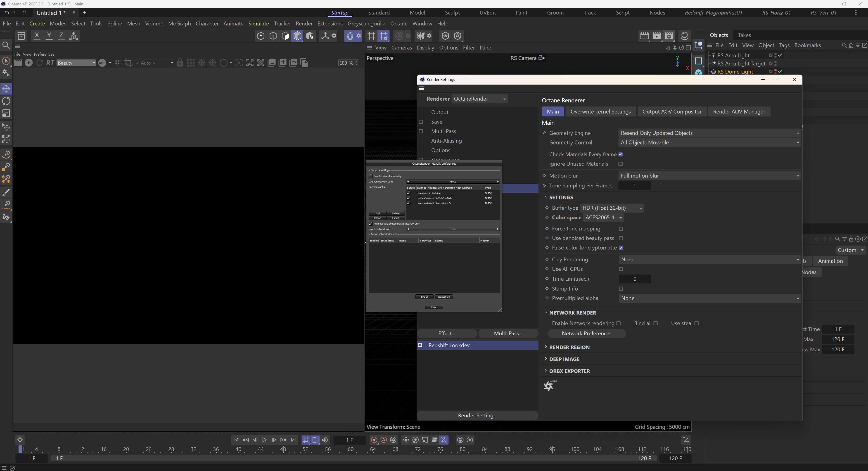Viewport: 868px width, 471px height.
Task: Click the Network Preferences button
Action: tap(587, 334)
